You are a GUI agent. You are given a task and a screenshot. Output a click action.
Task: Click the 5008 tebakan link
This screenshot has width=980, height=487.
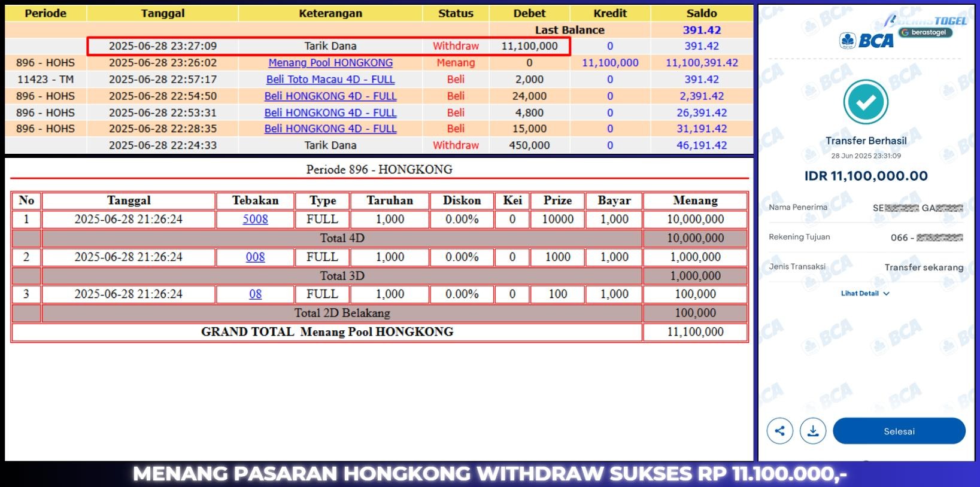[255, 219]
